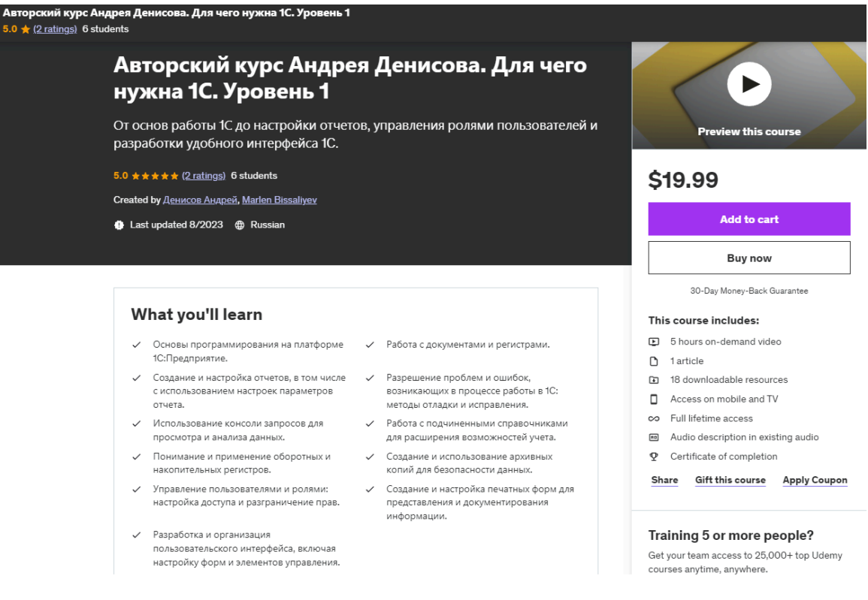The height and width of the screenshot is (600, 868).
Task: Click the mobile device access icon
Action: tap(654, 399)
